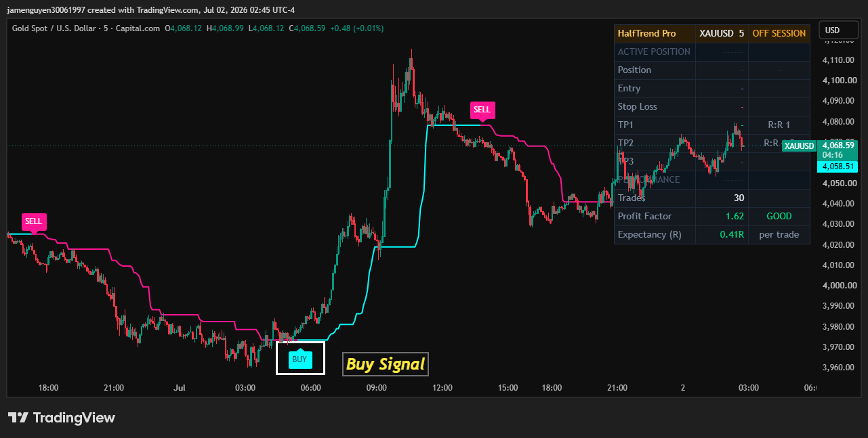Click the Stop Loss row label

pos(637,106)
